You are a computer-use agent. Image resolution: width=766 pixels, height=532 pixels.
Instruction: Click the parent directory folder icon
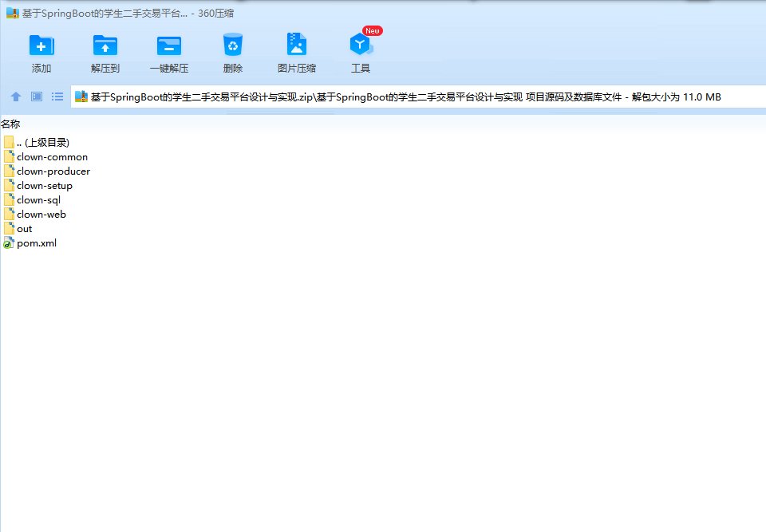[9, 142]
